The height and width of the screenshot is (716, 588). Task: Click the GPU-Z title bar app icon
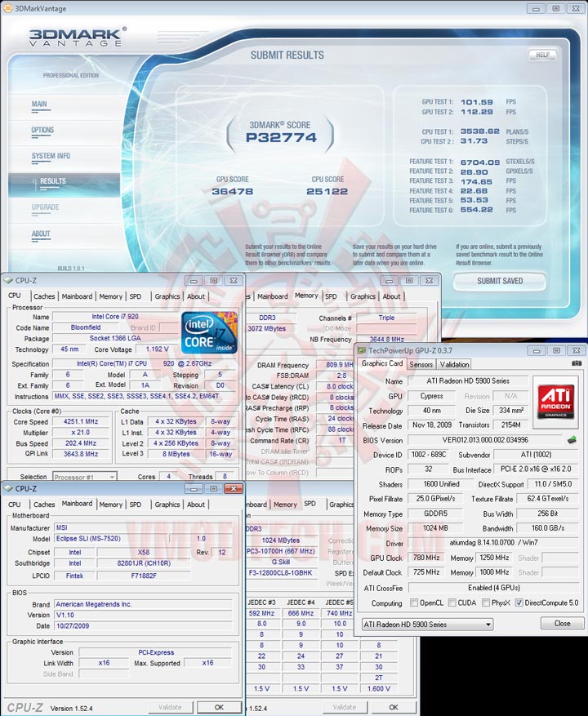click(x=362, y=351)
